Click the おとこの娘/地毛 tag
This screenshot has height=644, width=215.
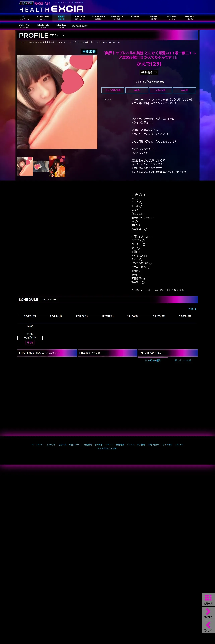tap(113, 90)
